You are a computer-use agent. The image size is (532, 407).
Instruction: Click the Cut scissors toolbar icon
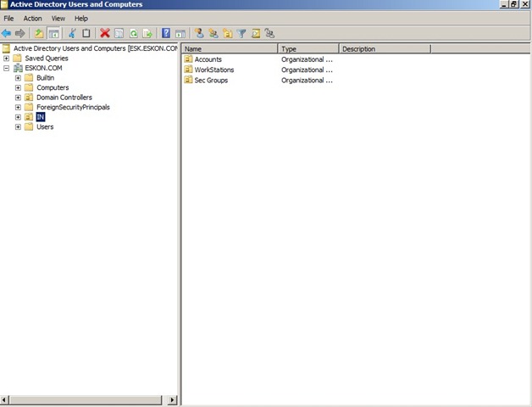coord(72,33)
